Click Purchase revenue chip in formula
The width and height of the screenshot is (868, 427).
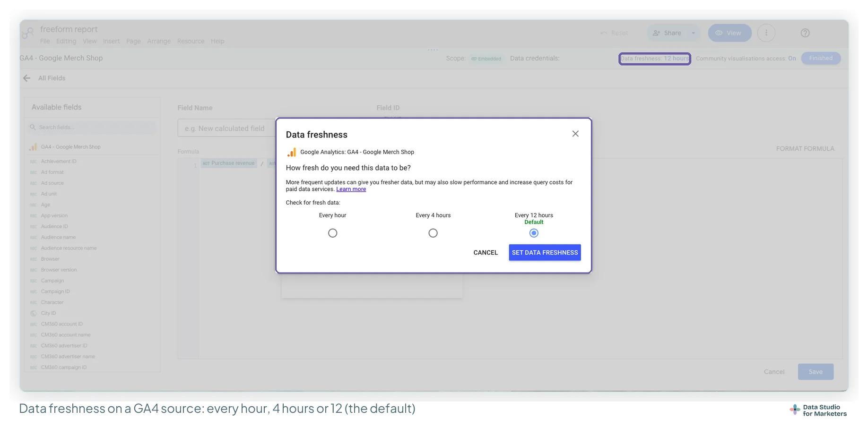point(229,163)
